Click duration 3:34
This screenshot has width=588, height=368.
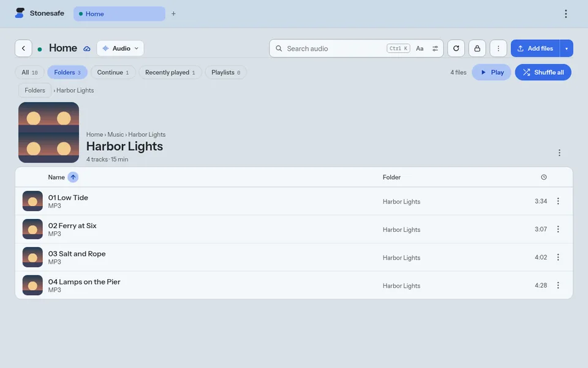click(541, 201)
